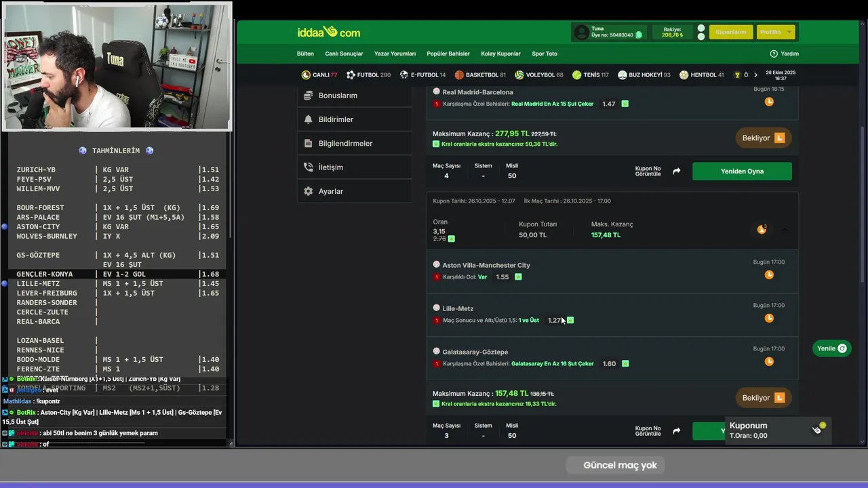Screen dimensions: 868x488
Task: Click the king odds crown next to 1.60
Action: coord(625,363)
